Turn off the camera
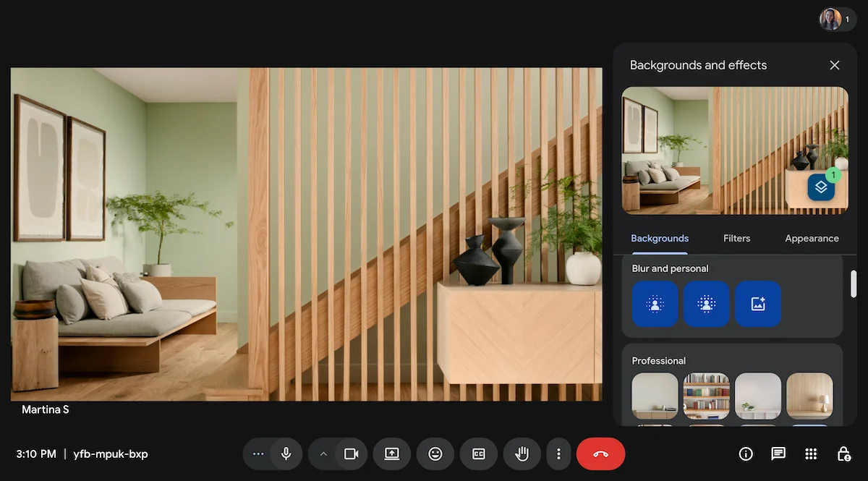The width and height of the screenshot is (868, 481). [x=352, y=454]
